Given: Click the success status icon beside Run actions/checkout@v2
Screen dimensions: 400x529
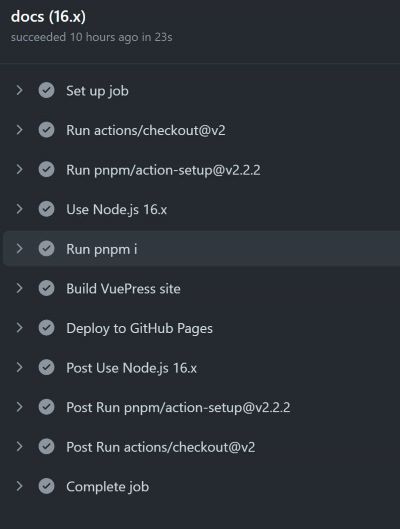Looking at the screenshot, I should [x=46, y=130].
